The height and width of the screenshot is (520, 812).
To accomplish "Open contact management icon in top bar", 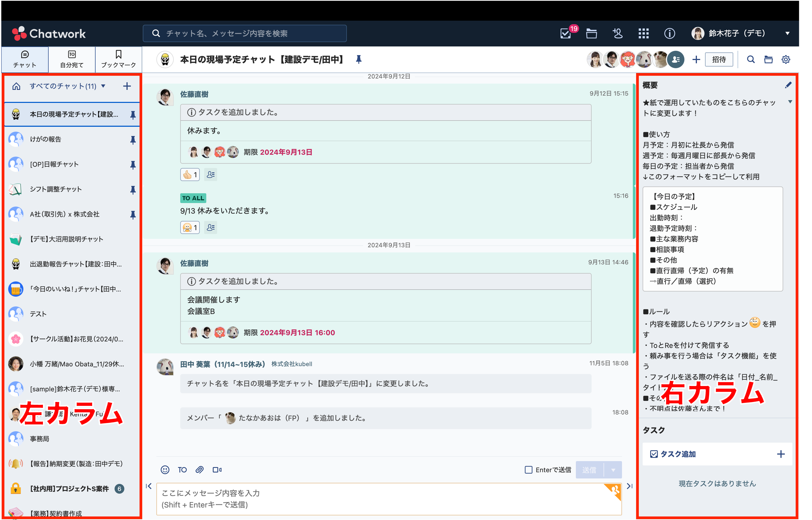I will point(618,34).
